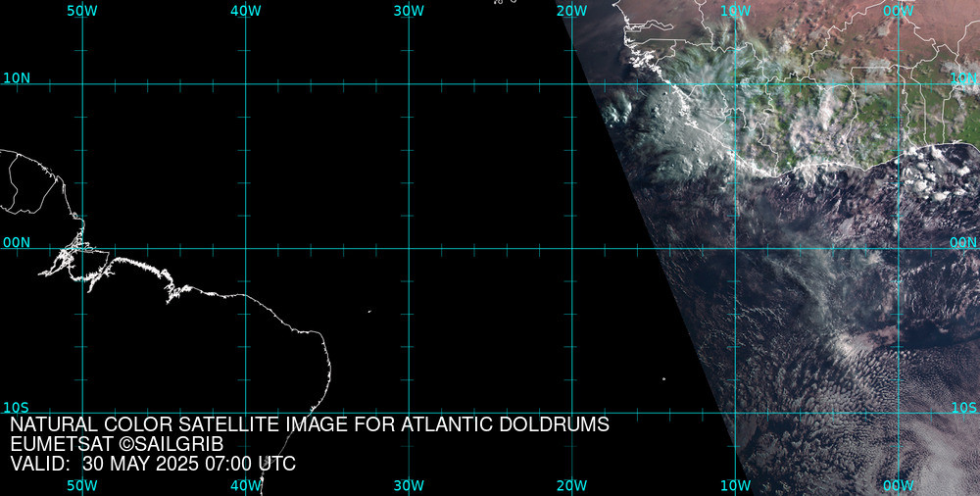Screen dimensions: 980x496
Task: Click the "NATURAL COLOR SATELLITE IMAGE FOR ATLANTIC DOLDRUMS" caption
Action: [310, 424]
